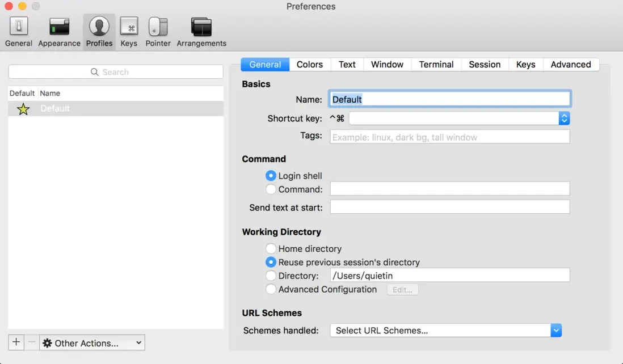The image size is (623, 364).
Task: Open the Pointer preferences pane
Action: point(158,32)
